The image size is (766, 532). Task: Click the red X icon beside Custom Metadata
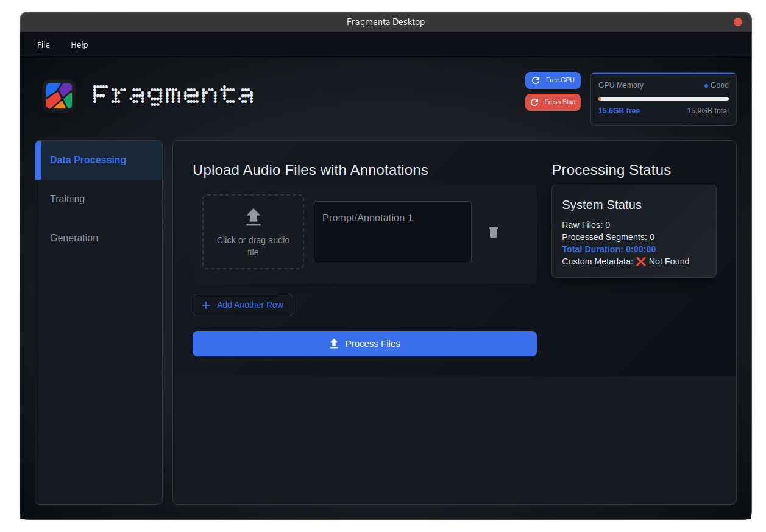[x=641, y=261]
